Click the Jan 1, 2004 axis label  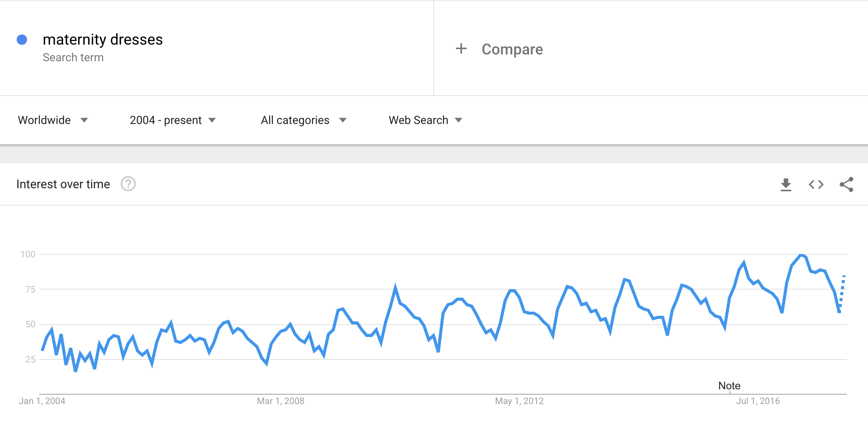click(x=42, y=401)
